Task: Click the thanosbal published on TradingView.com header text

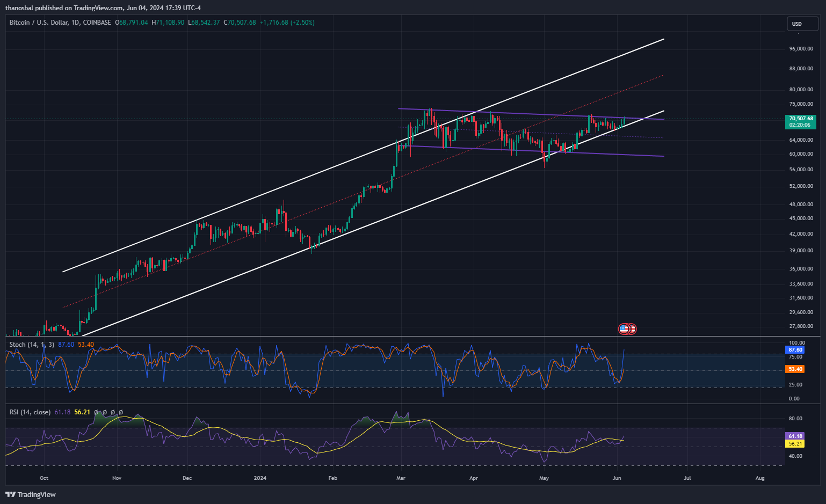Action: [103, 8]
